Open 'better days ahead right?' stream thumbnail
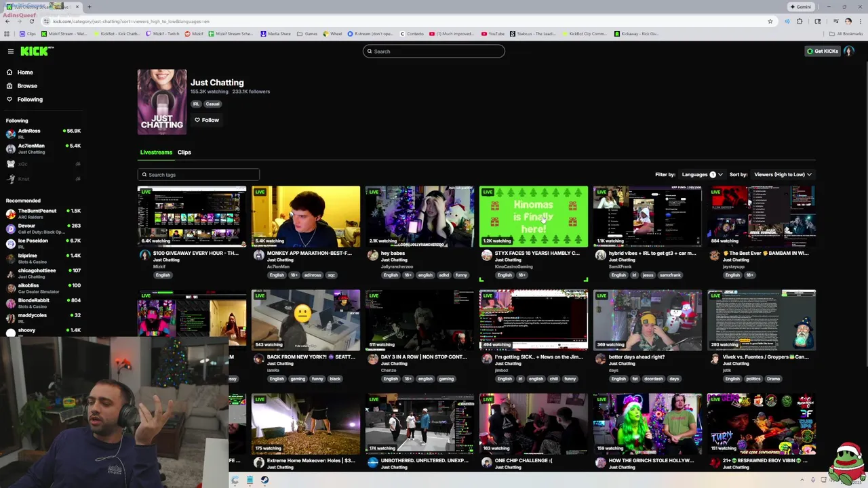Viewport: 868px width, 488px height. [x=648, y=320]
